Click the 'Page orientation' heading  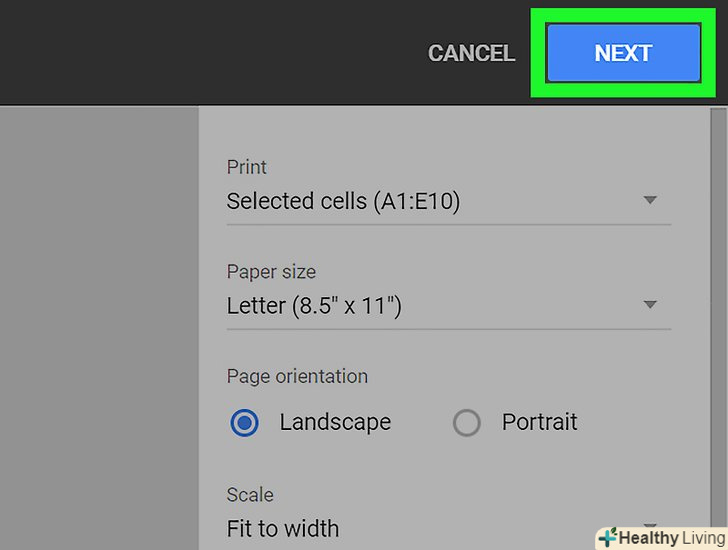(x=297, y=377)
